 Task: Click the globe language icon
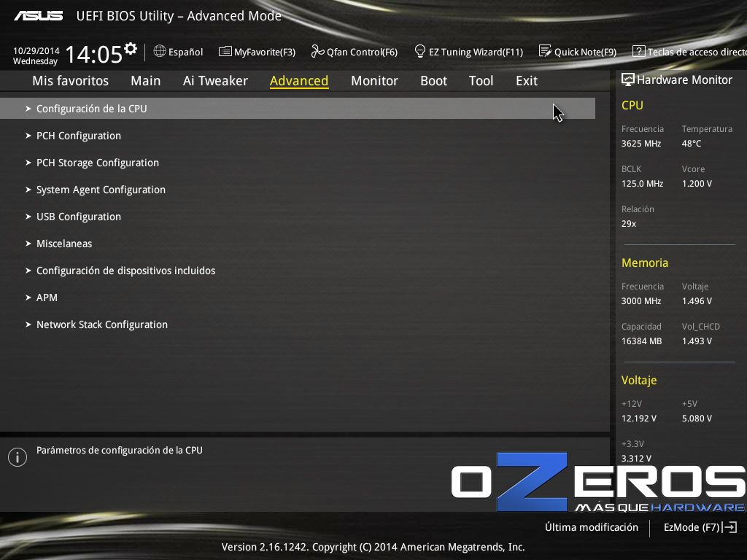[160, 51]
